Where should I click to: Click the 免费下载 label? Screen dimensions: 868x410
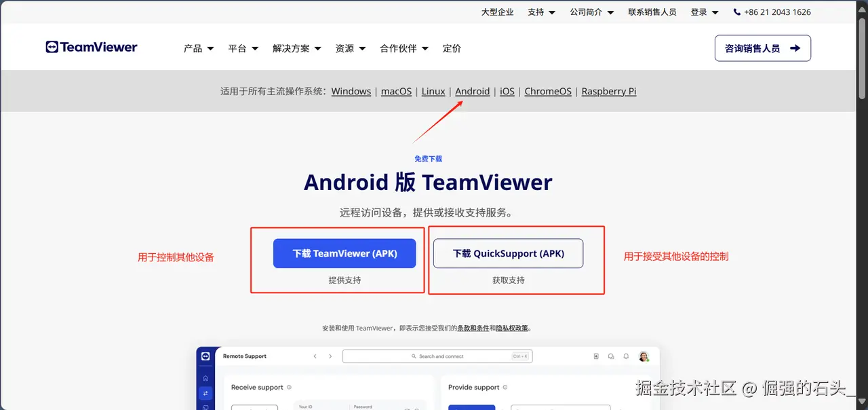coord(428,158)
